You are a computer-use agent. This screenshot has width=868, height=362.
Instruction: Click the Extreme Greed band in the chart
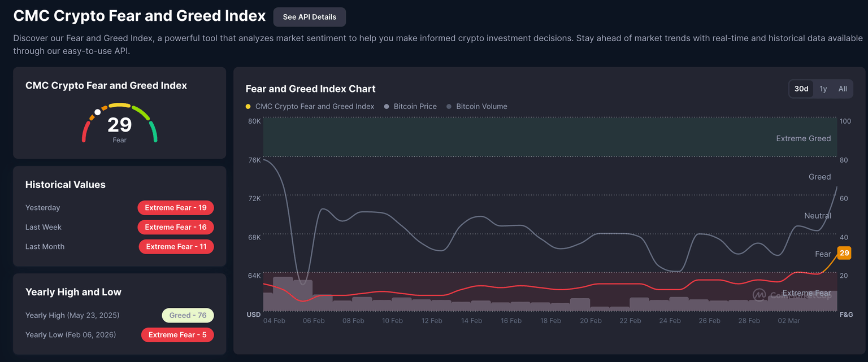pyautogui.click(x=548, y=137)
